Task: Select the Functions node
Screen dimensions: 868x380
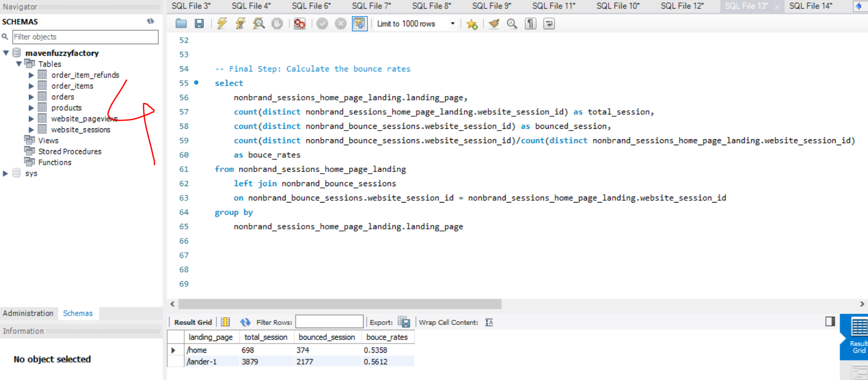Action: point(55,162)
